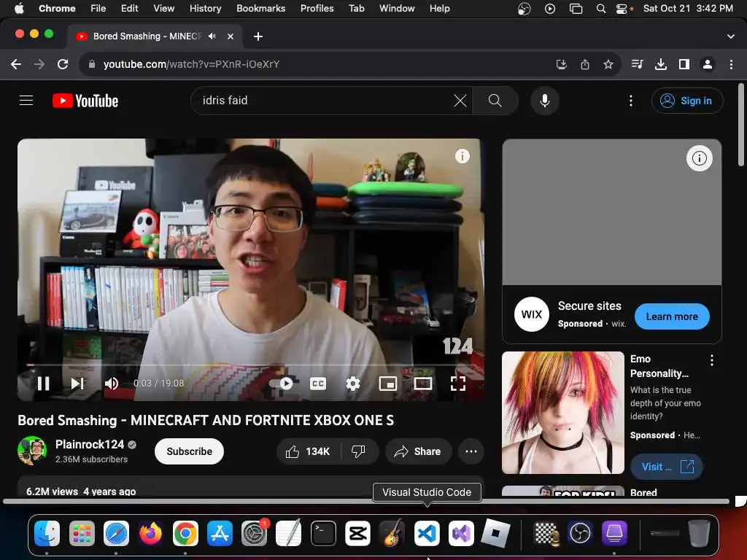Open the History menu
Viewport: 747px width, 560px height.
tap(205, 8)
